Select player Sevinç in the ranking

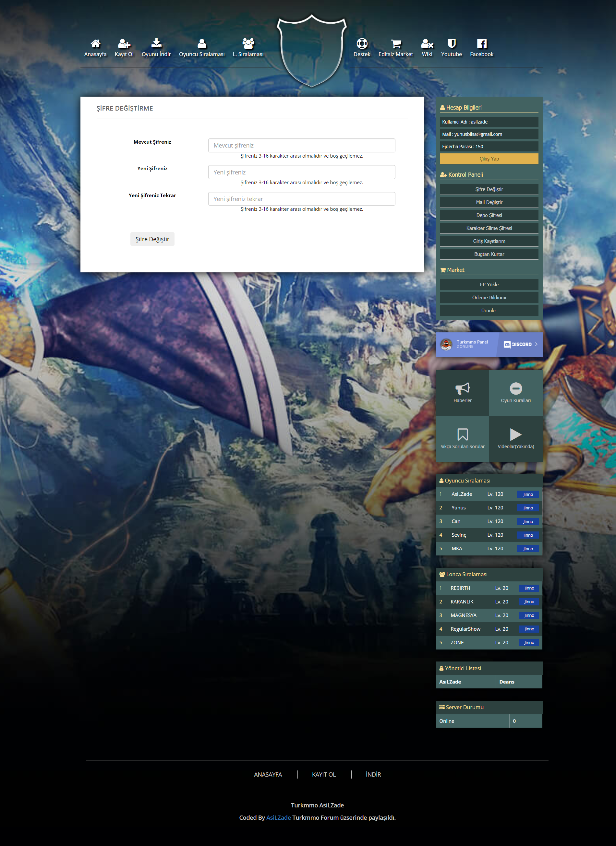click(459, 535)
